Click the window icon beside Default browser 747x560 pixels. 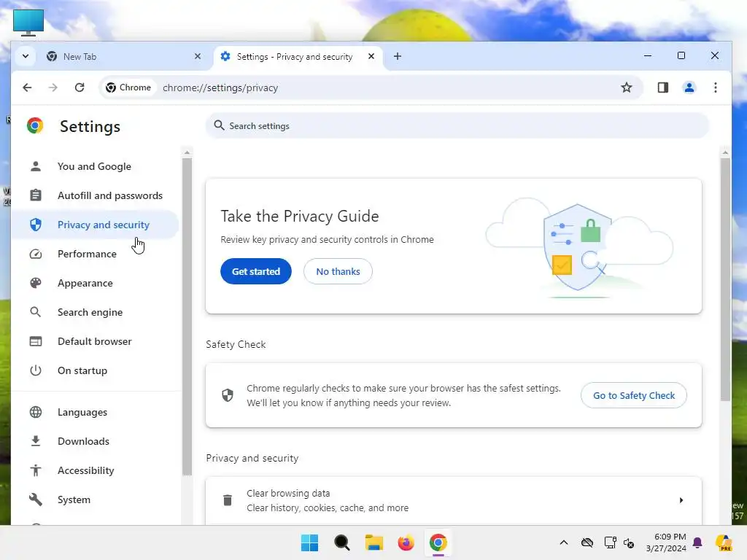(36, 341)
